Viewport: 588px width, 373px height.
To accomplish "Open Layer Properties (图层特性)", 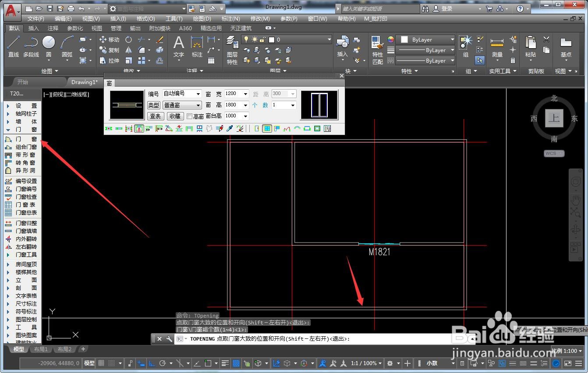I will pyautogui.click(x=232, y=50).
